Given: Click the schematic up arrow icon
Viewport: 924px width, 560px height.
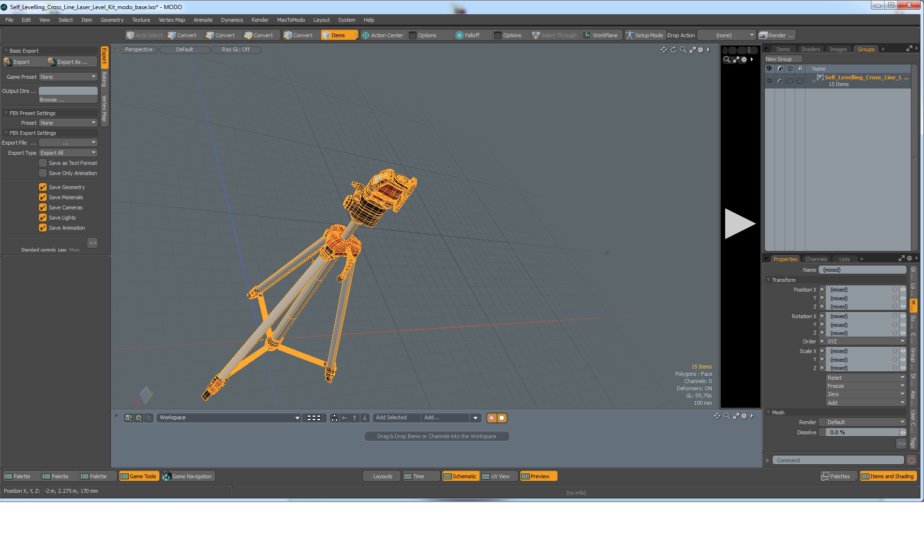Looking at the screenshot, I should [x=355, y=418].
